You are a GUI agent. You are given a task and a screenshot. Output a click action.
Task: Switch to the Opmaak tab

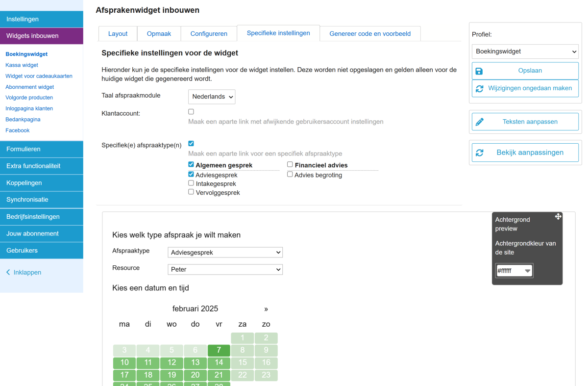point(159,34)
